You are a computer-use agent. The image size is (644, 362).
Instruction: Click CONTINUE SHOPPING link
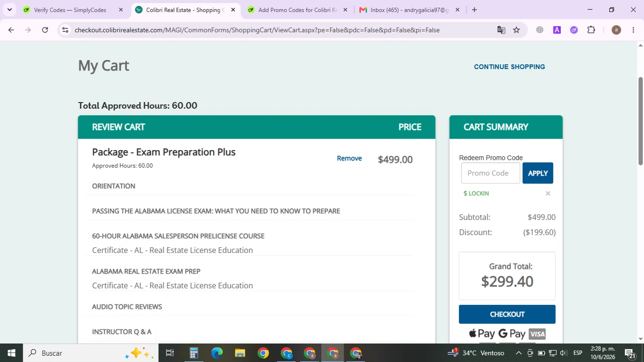(509, 67)
